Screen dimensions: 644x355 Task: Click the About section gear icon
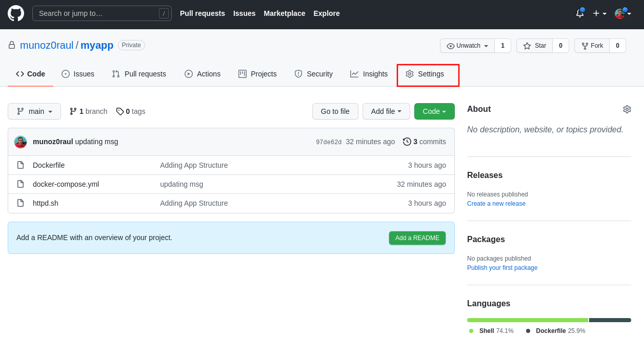click(627, 109)
